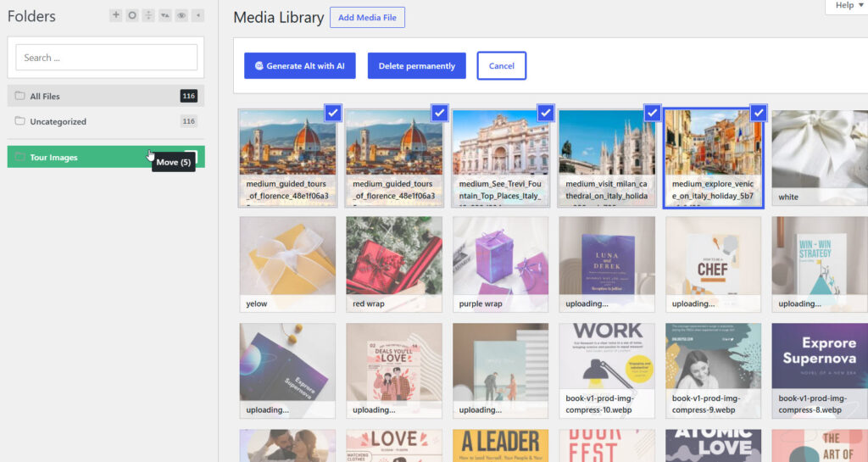Collapse the Folders sidebar with left arrow
Viewport: 868px width, 462px height.
(x=198, y=15)
